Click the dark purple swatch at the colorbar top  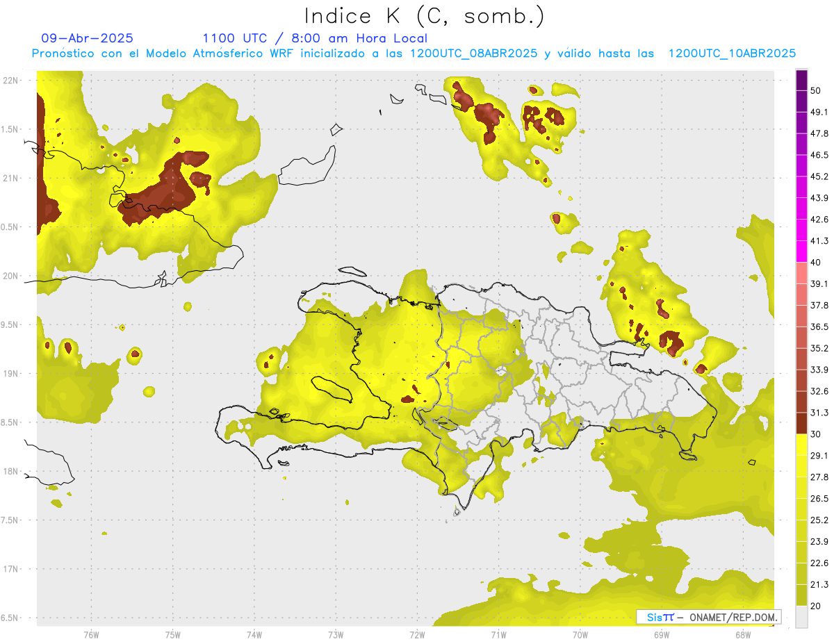pos(801,79)
